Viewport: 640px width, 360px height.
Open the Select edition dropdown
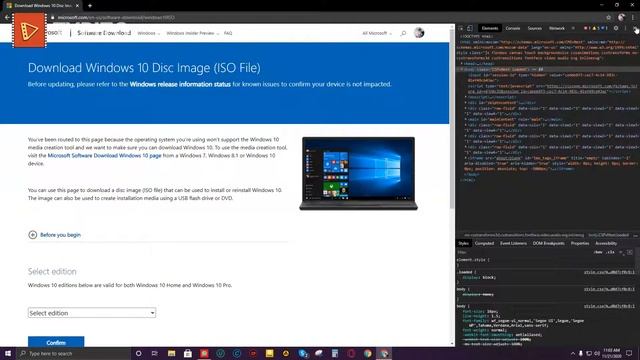pyautogui.click(x=92, y=313)
